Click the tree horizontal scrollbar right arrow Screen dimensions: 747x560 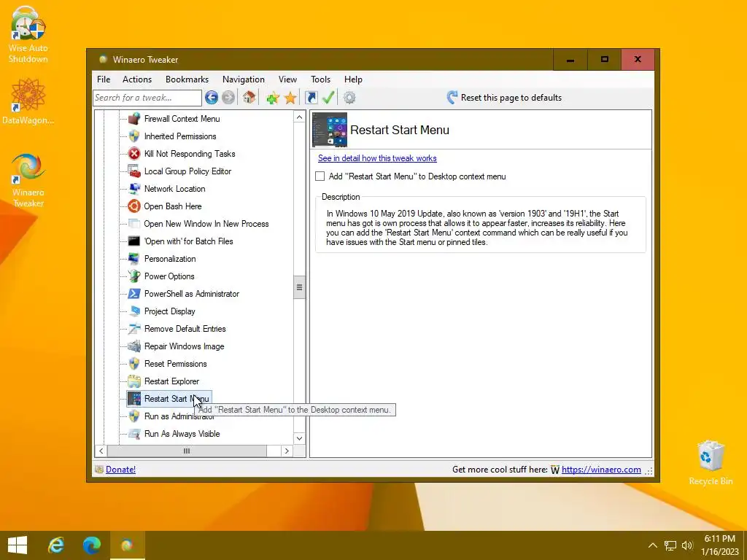click(286, 451)
